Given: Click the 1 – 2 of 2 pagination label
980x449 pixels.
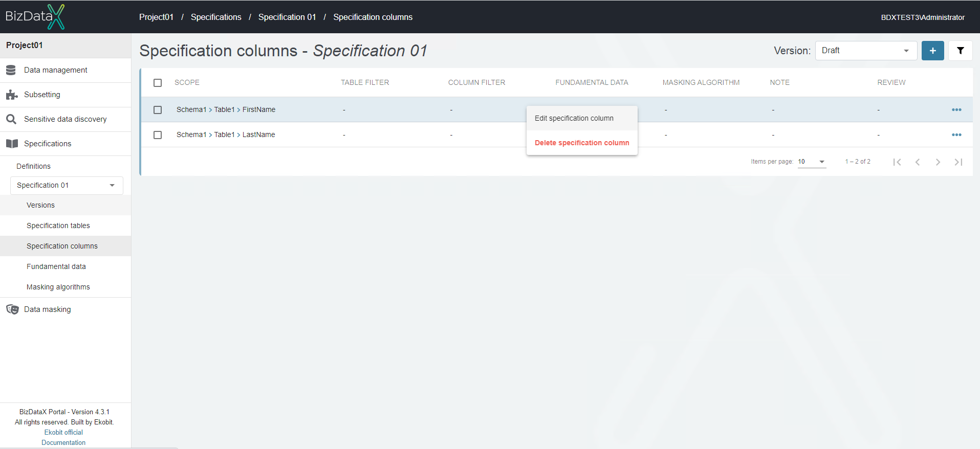Looking at the screenshot, I should pyautogui.click(x=858, y=162).
